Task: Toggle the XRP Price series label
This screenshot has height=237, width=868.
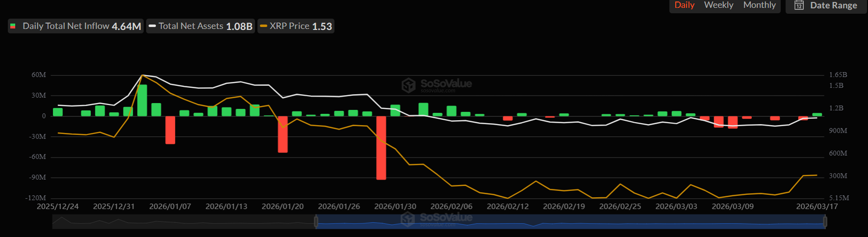Action: (x=289, y=26)
